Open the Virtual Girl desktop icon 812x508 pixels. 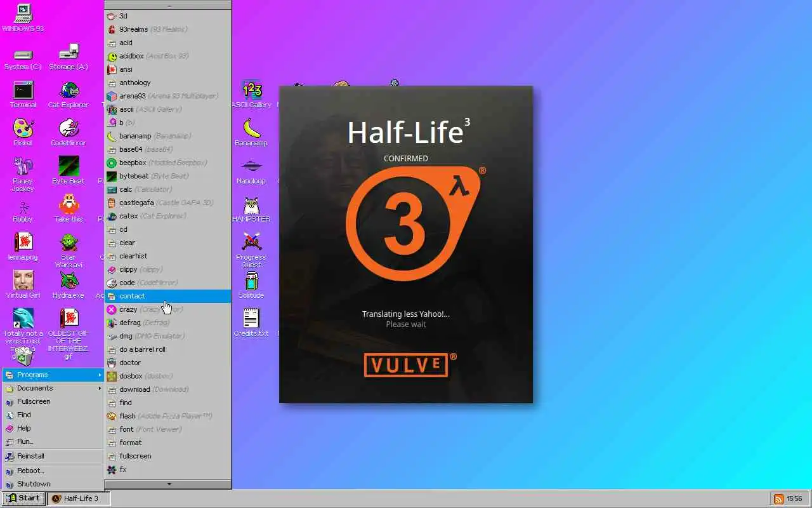coord(23,285)
